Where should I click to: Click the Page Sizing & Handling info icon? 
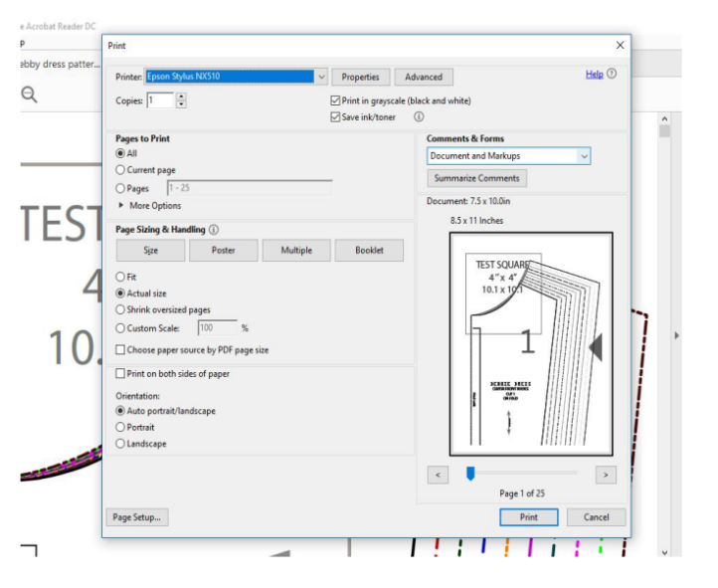[x=214, y=230]
